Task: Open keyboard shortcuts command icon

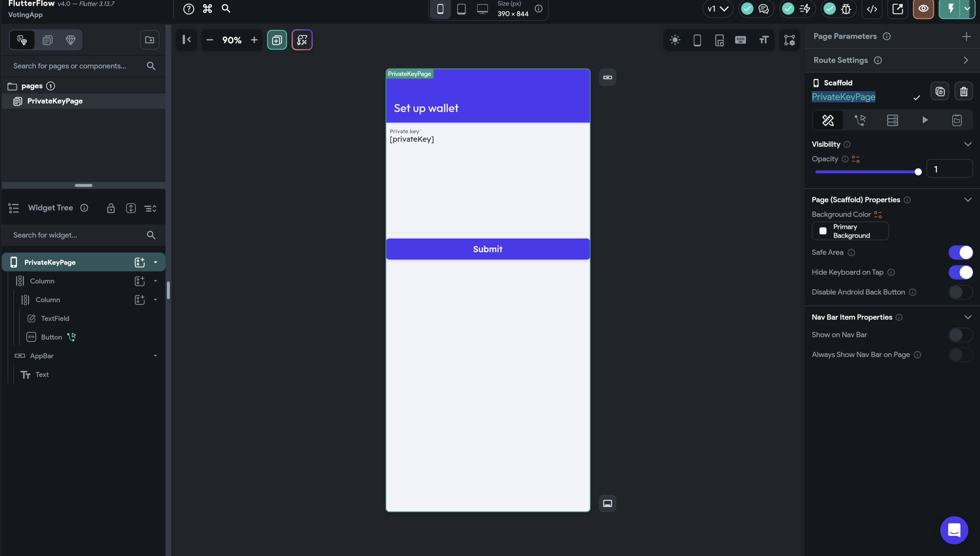Action: pos(207,9)
